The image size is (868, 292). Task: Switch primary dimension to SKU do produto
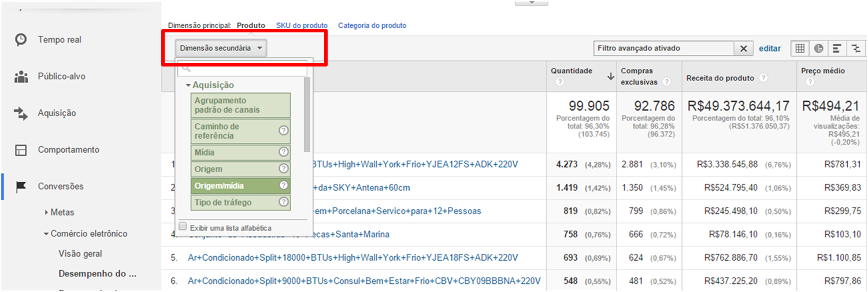301,25
